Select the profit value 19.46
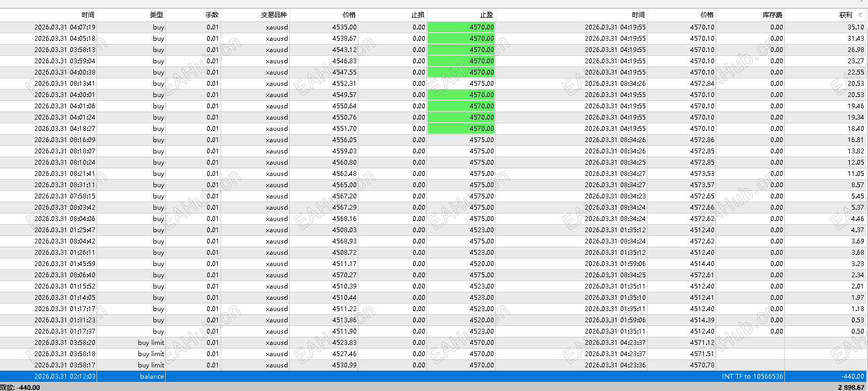The image size is (868, 391). (x=856, y=106)
